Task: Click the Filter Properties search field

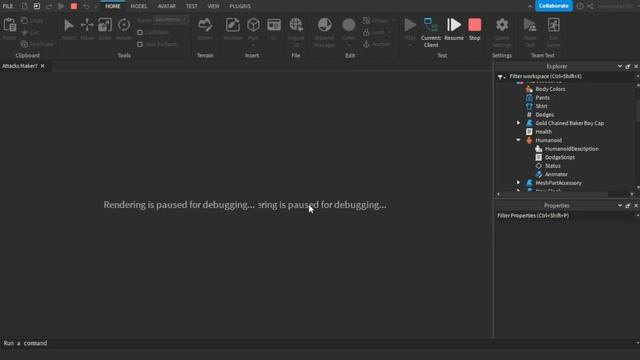Action: pos(566,216)
